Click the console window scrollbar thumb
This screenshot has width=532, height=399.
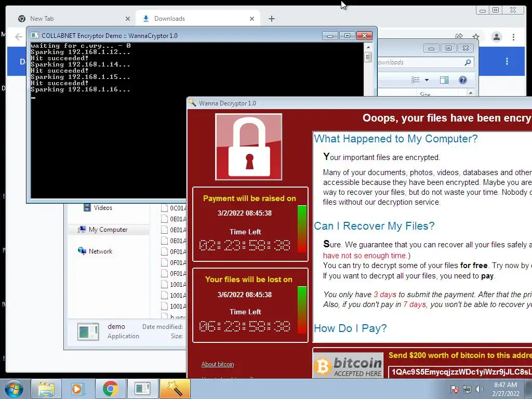368,57
